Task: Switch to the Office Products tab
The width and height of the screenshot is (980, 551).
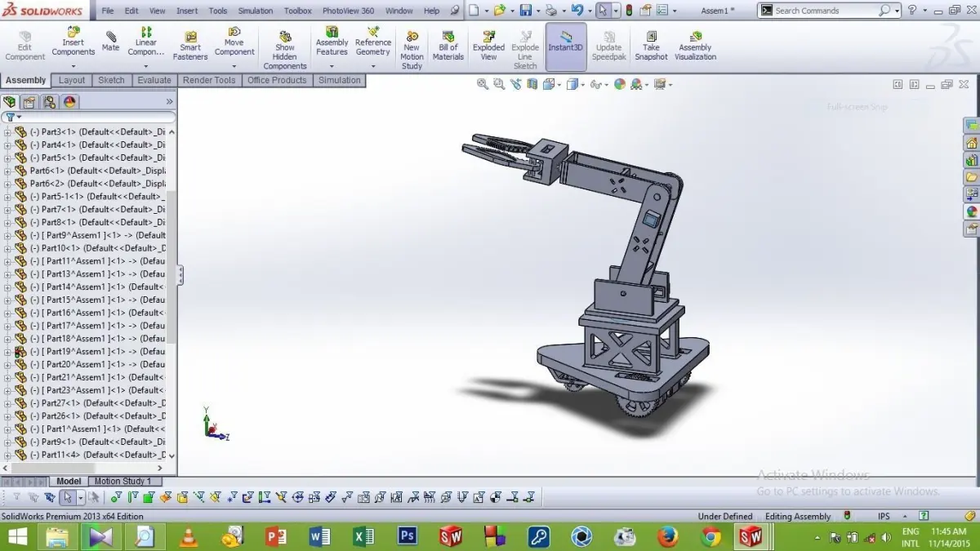Action: [x=277, y=80]
